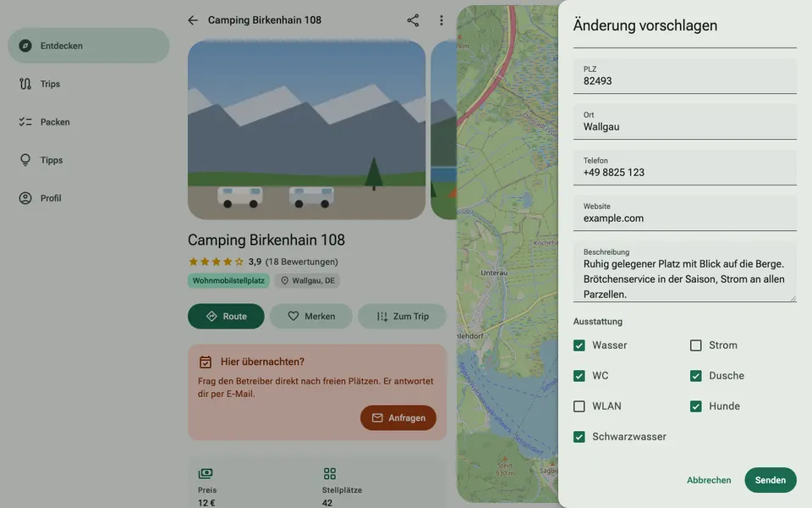Viewport: 812px width, 508px height.
Task: Go to Tipps in the sidebar
Action: click(89, 160)
